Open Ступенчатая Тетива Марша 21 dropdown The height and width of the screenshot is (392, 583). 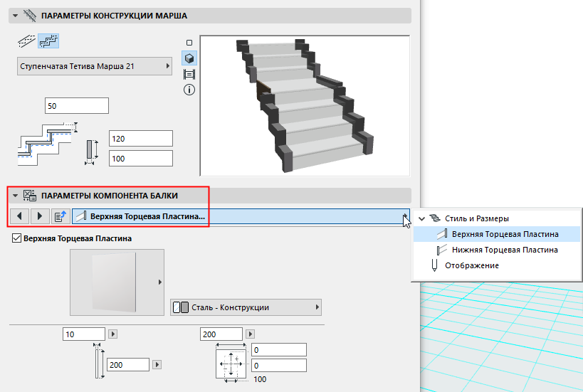pos(95,66)
